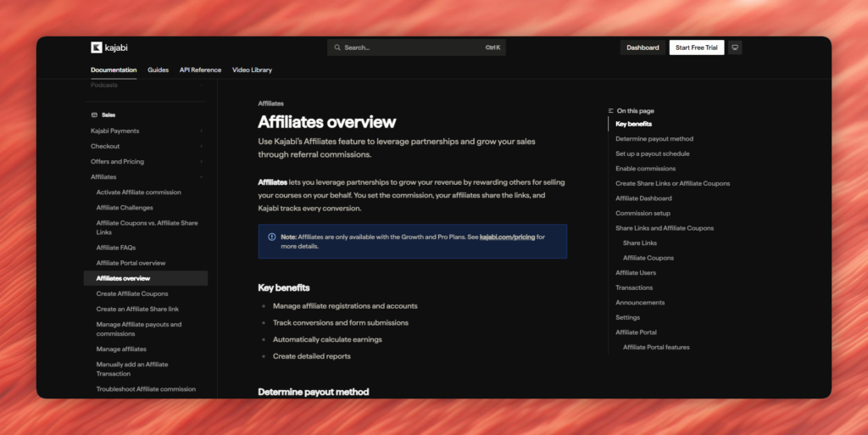Image resolution: width=868 pixels, height=435 pixels.
Task: Open Kajabi Payments in sidebar
Action: [114, 131]
